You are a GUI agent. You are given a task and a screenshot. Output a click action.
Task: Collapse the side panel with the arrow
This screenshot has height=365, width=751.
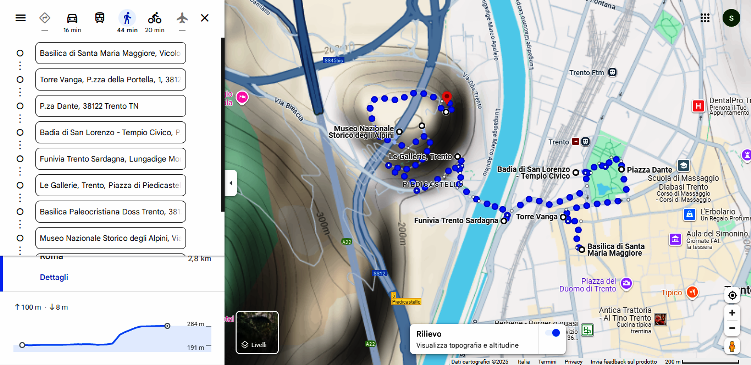tap(231, 183)
